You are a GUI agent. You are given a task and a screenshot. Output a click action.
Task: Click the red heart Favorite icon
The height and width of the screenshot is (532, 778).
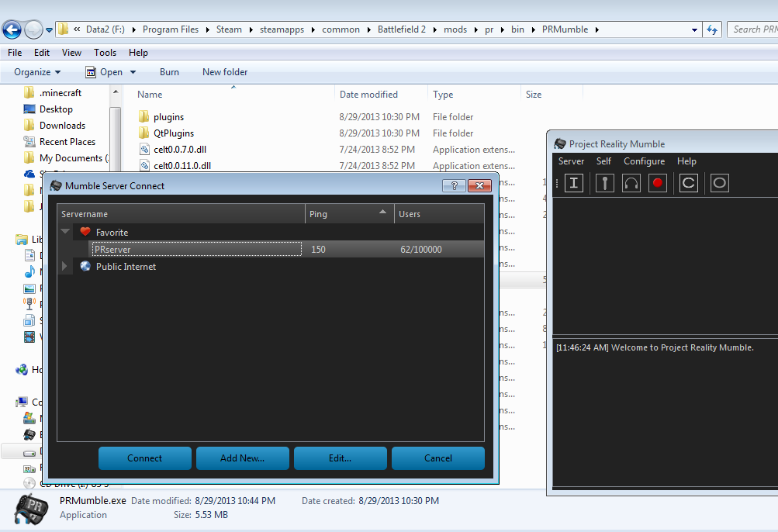click(x=85, y=232)
